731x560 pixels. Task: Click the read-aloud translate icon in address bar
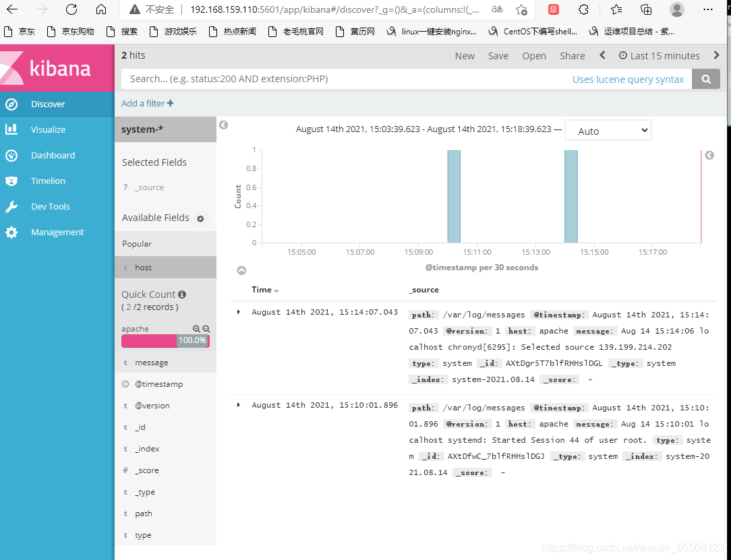(x=497, y=9)
